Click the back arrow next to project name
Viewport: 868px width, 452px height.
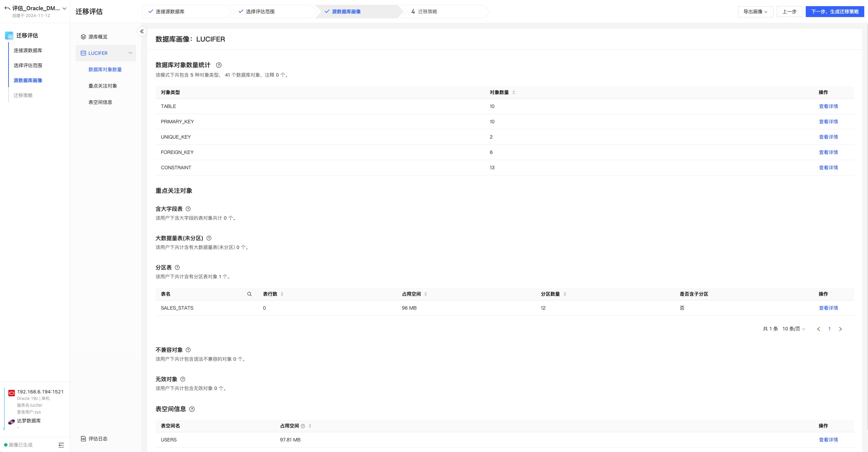[x=7, y=8]
